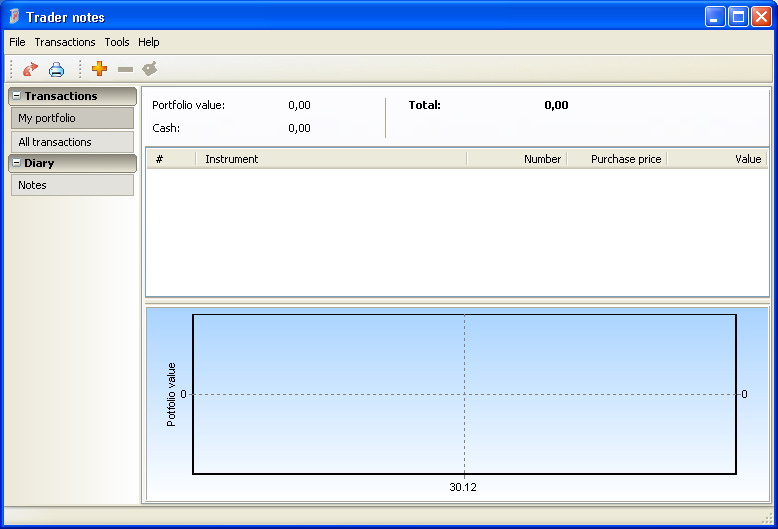Viewport: 778px width, 529px height.
Task: Collapse the Diary sidebar section
Action: point(16,163)
